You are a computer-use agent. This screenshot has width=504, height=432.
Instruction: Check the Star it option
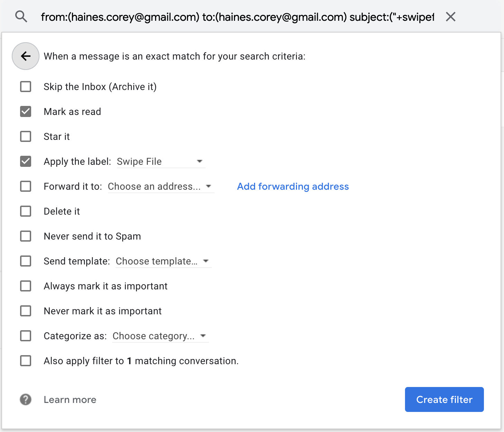pyautogui.click(x=25, y=136)
